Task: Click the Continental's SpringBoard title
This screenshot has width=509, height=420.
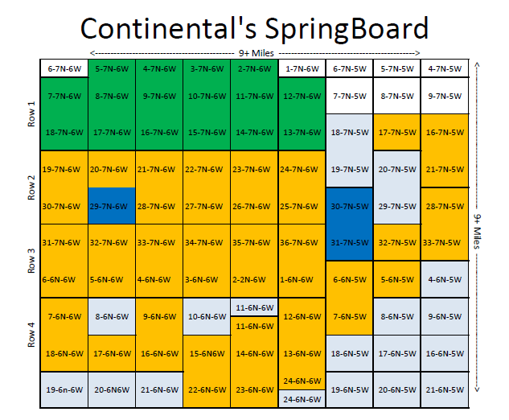Action: [254, 28]
